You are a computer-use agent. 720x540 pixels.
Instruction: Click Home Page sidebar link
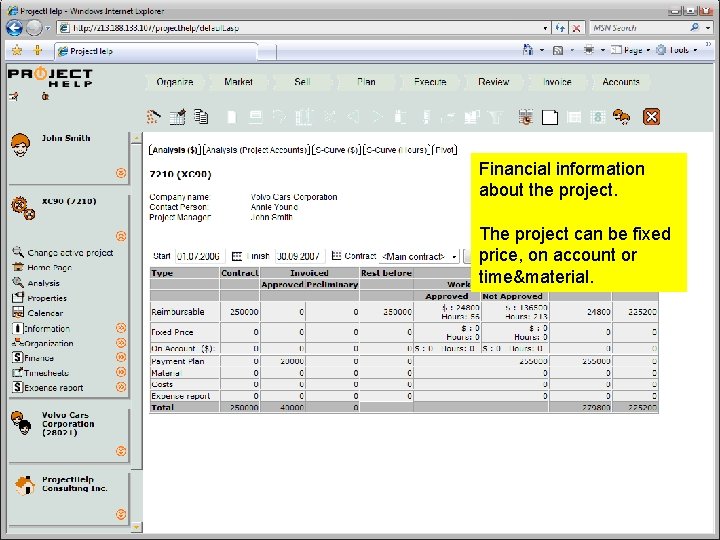click(x=49, y=267)
